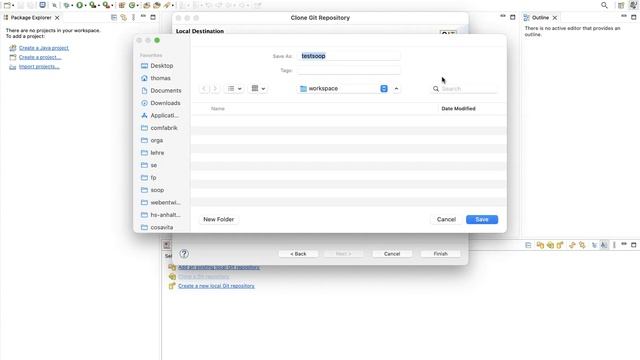Click the Save button
The width and height of the screenshot is (640, 360).
tap(482, 220)
